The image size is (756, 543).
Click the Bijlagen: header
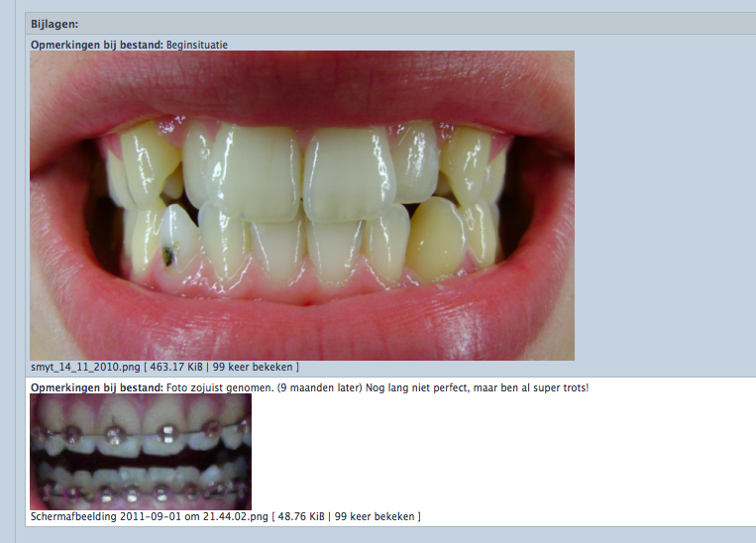[54, 24]
